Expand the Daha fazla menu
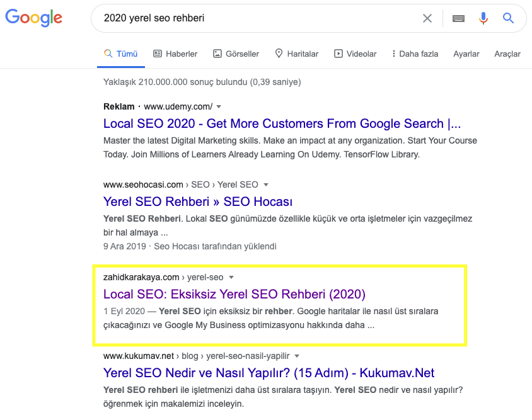This screenshot has width=532, height=420. [x=415, y=54]
